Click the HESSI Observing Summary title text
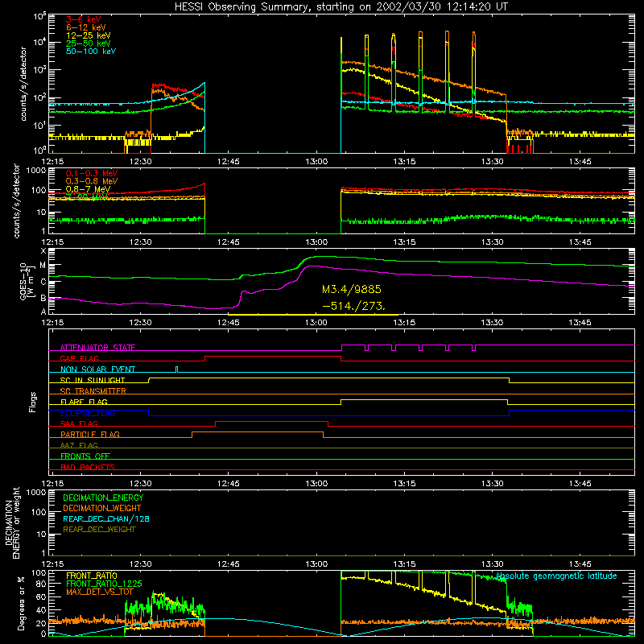This screenshot has width=644, height=644. coord(341,7)
